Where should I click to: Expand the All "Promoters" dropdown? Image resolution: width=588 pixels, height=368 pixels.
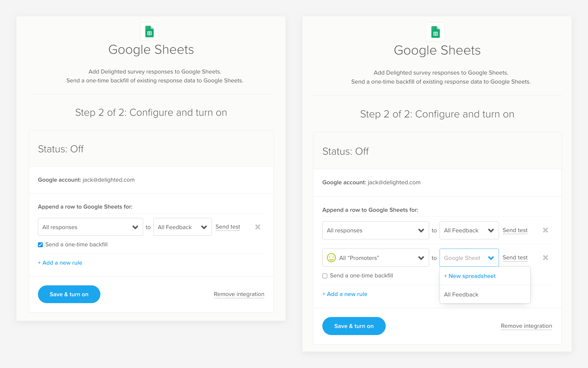coord(375,258)
